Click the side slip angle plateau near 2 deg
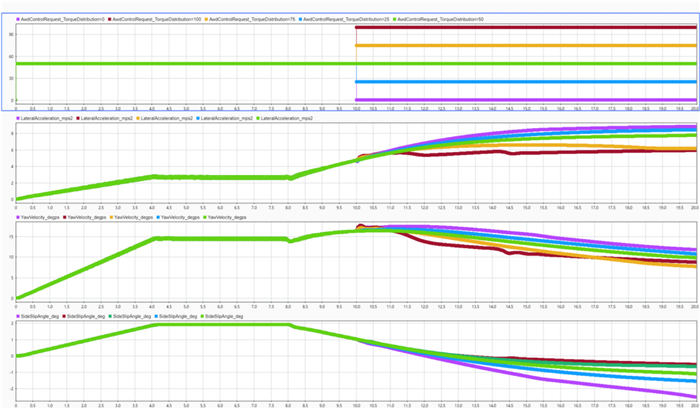Image resolution: width=700 pixels, height=409 pixels. click(220, 325)
